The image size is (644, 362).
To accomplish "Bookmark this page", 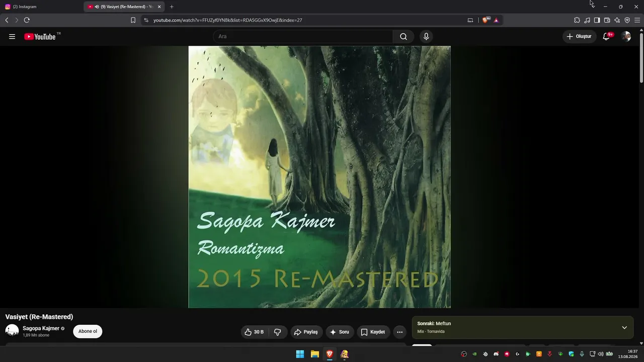I will 133,20.
